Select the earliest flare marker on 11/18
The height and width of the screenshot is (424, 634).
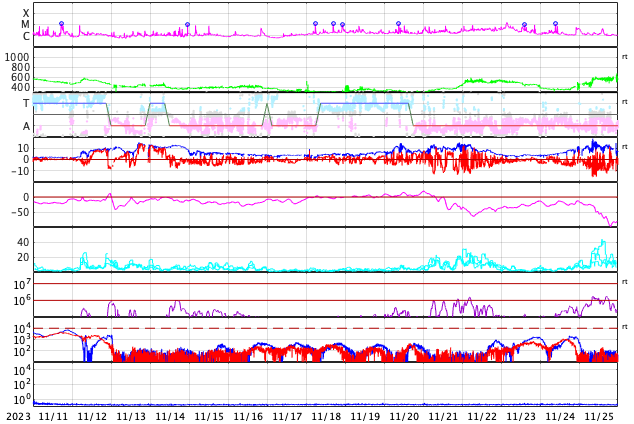pos(315,24)
